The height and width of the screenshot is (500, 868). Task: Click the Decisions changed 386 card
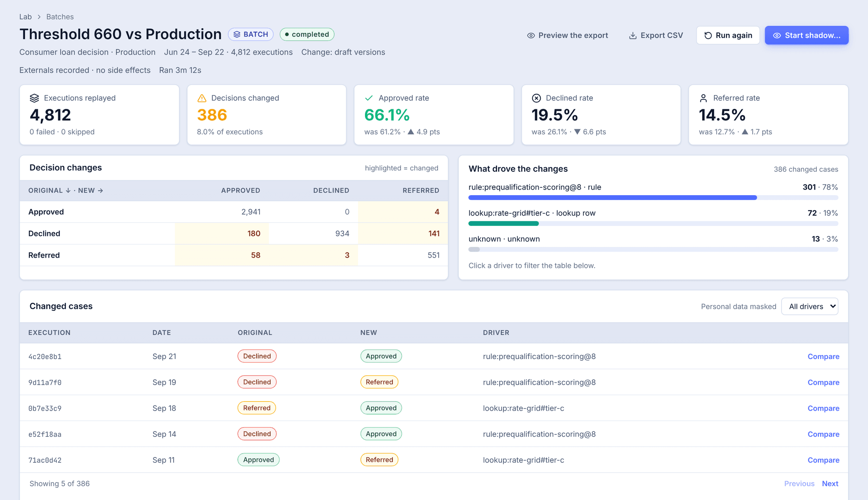[266, 115]
